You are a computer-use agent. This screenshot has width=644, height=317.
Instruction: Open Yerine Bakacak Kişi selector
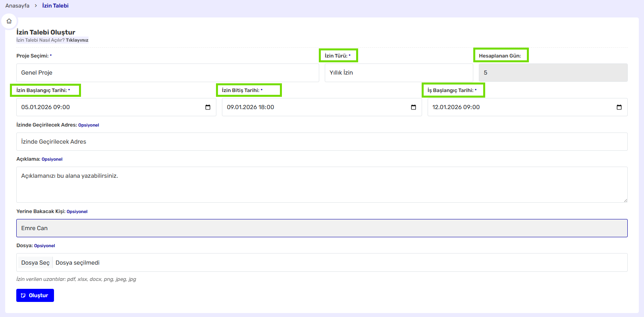(x=322, y=228)
